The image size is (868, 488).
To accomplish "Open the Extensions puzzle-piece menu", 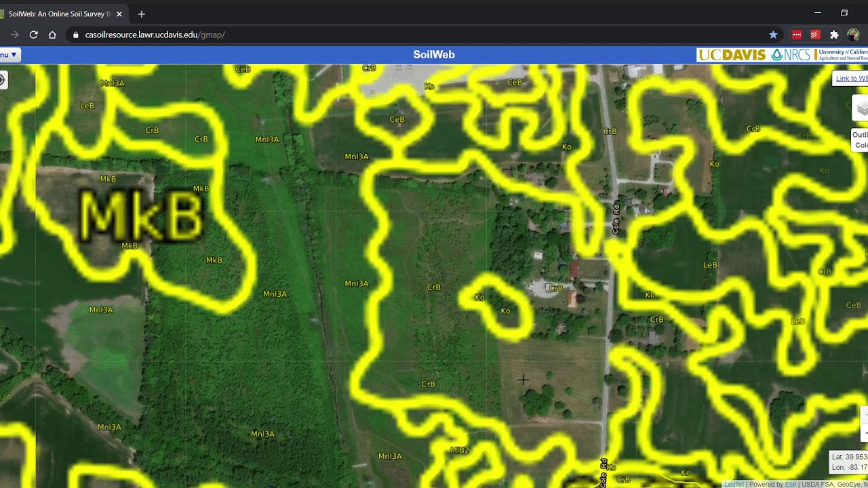I will pos(834,35).
